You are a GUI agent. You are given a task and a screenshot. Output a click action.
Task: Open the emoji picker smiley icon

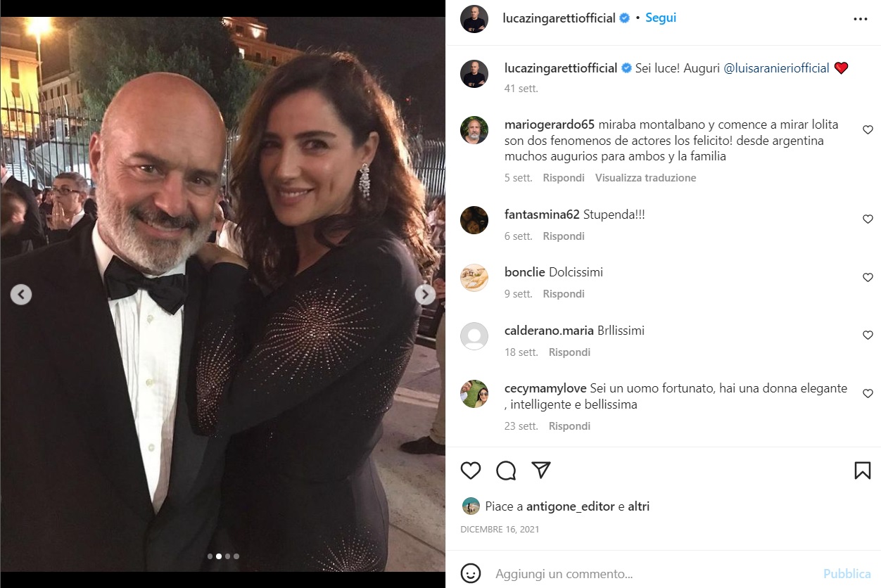click(471, 573)
